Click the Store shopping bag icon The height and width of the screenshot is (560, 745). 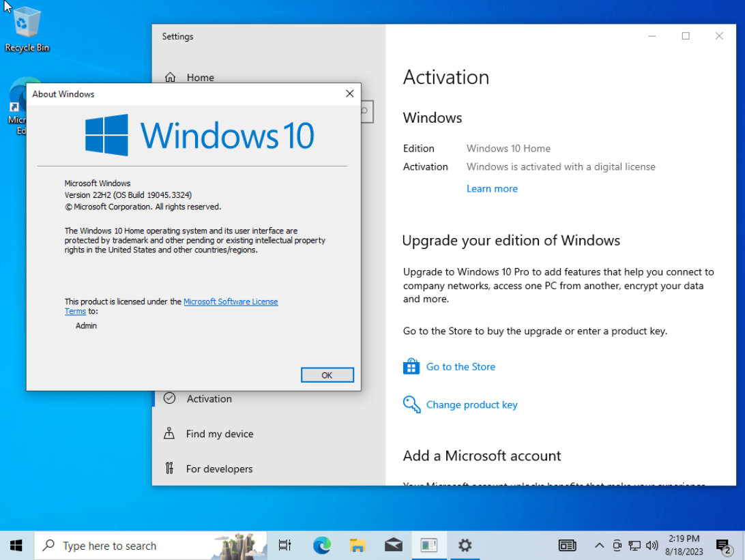[x=411, y=366]
